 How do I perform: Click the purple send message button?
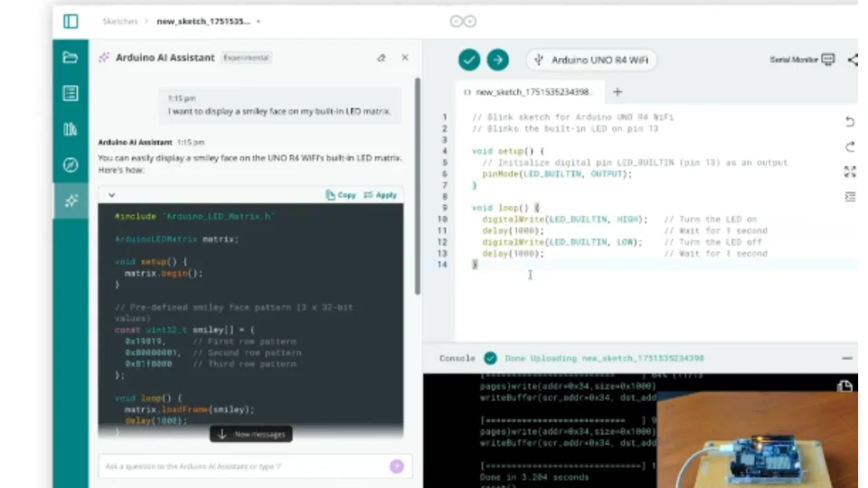(x=397, y=466)
